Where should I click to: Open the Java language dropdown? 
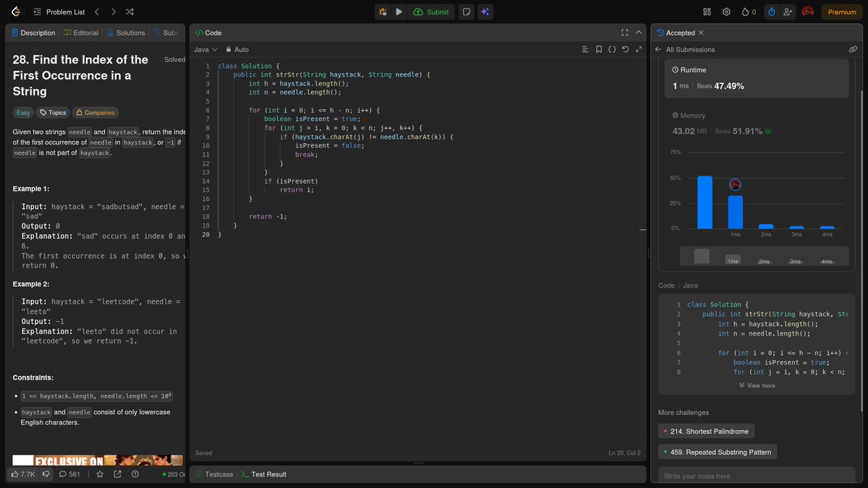pyautogui.click(x=205, y=49)
